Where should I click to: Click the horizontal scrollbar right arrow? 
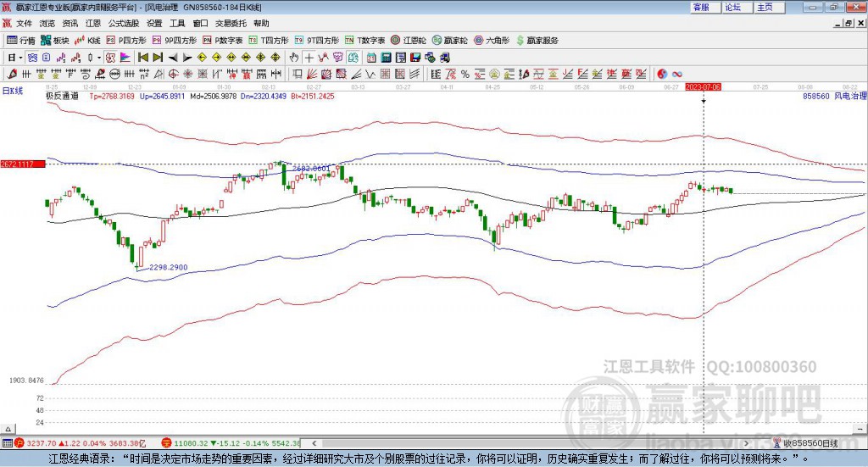(x=747, y=443)
